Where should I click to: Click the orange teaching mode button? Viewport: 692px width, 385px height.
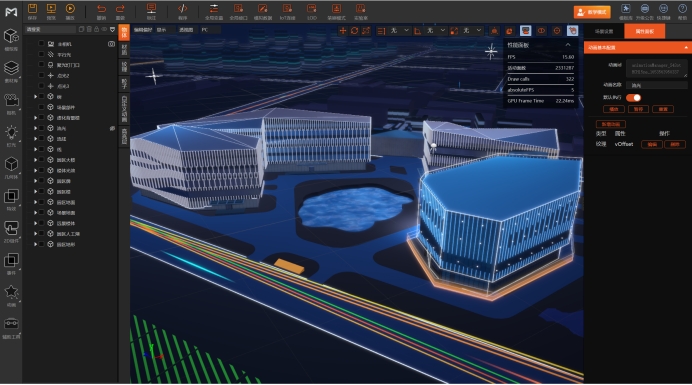(x=592, y=12)
